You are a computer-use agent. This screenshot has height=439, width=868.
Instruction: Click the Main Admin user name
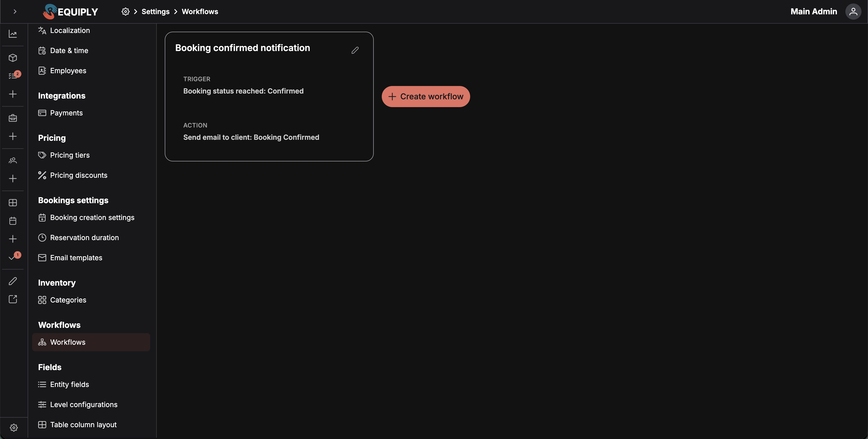814,12
